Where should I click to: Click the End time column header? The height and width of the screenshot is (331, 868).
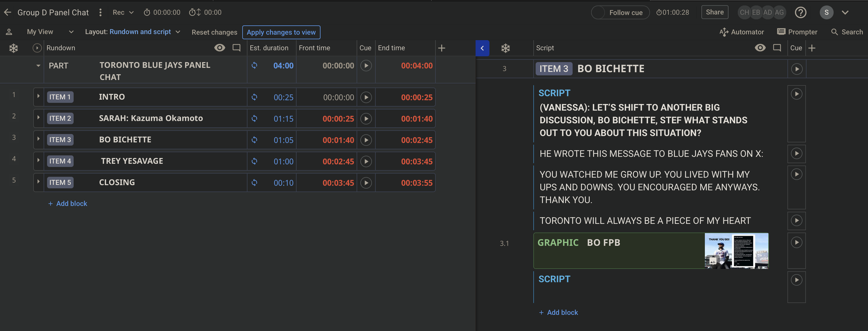click(391, 48)
